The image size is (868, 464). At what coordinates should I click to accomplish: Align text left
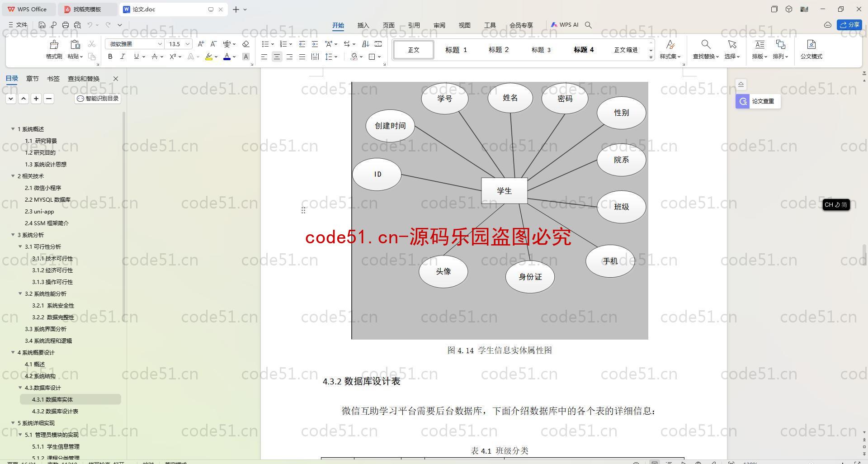(x=264, y=57)
